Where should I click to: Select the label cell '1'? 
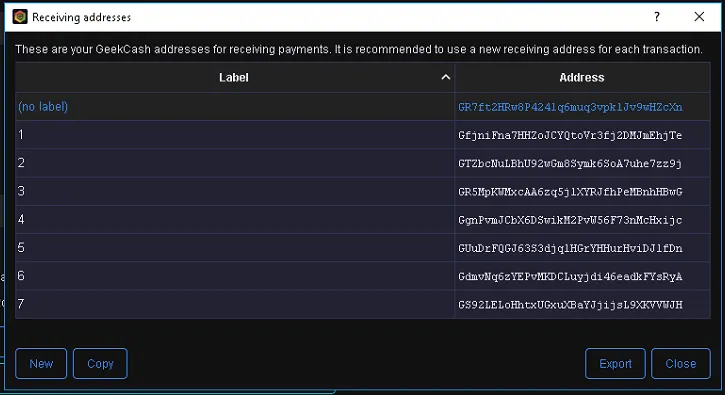(x=234, y=135)
